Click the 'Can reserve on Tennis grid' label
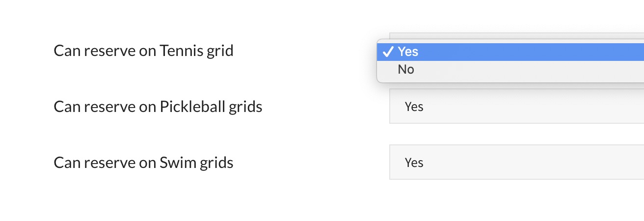Viewport: 644px width, 221px height. coord(143,51)
